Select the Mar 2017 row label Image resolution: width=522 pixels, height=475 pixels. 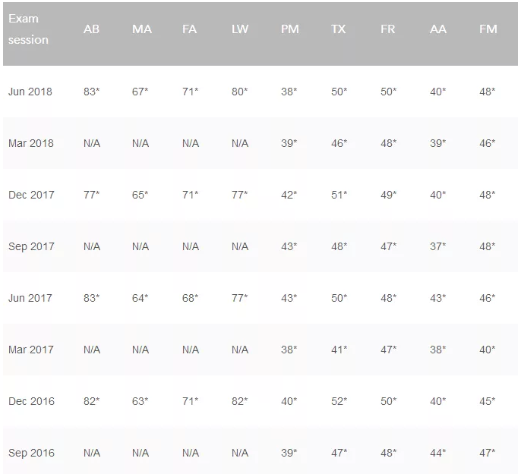point(31,350)
